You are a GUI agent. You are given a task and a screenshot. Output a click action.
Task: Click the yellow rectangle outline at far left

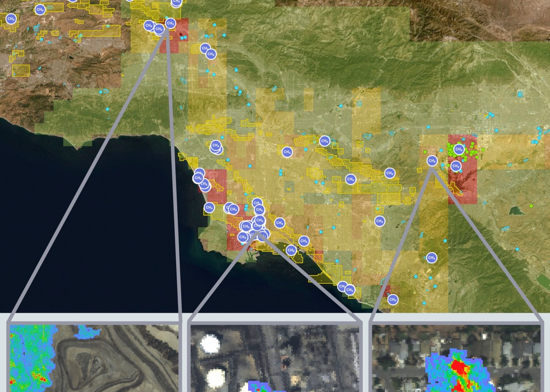click(x=21, y=70)
